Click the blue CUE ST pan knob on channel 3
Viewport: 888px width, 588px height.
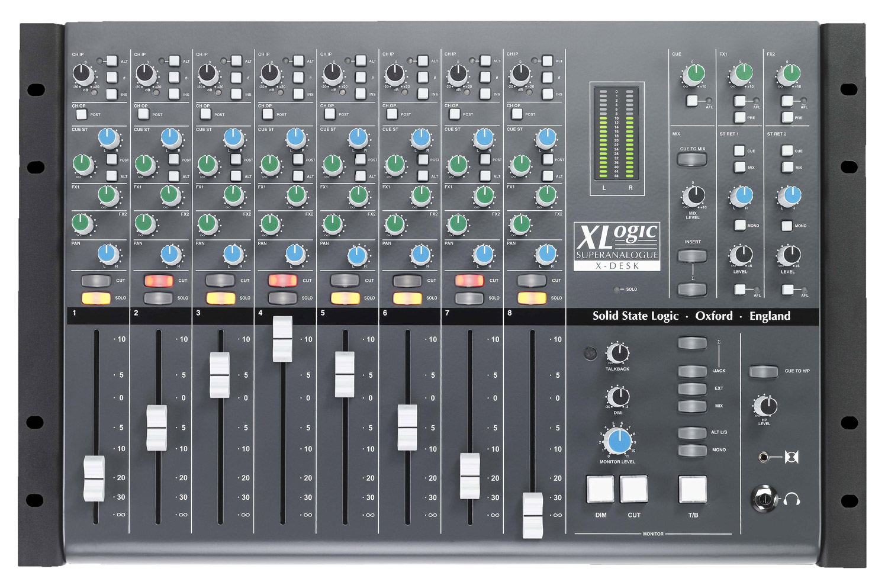(x=233, y=139)
